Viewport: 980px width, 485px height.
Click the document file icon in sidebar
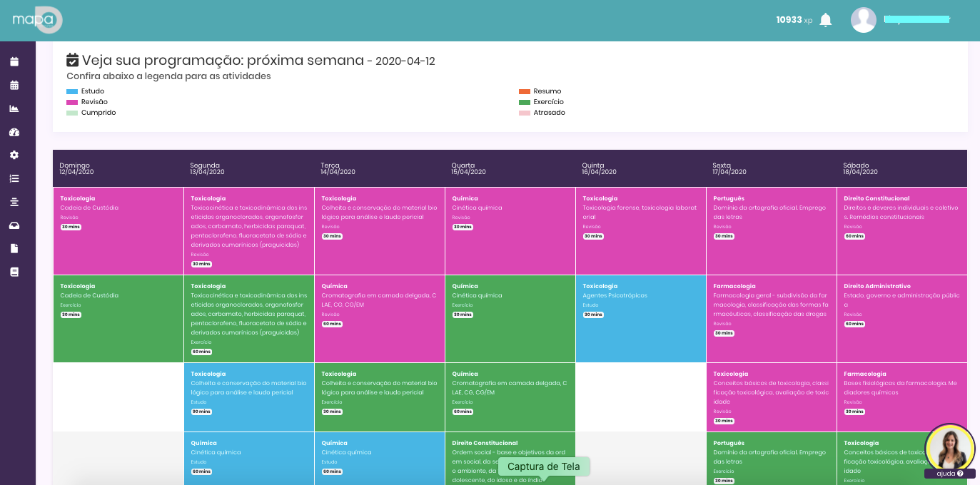pos(14,248)
